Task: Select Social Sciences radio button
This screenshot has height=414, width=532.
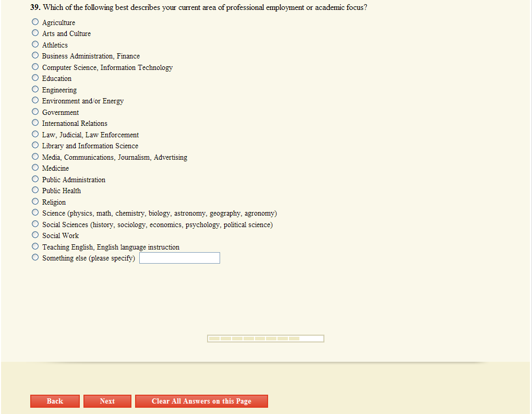Action: pos(35,224)
